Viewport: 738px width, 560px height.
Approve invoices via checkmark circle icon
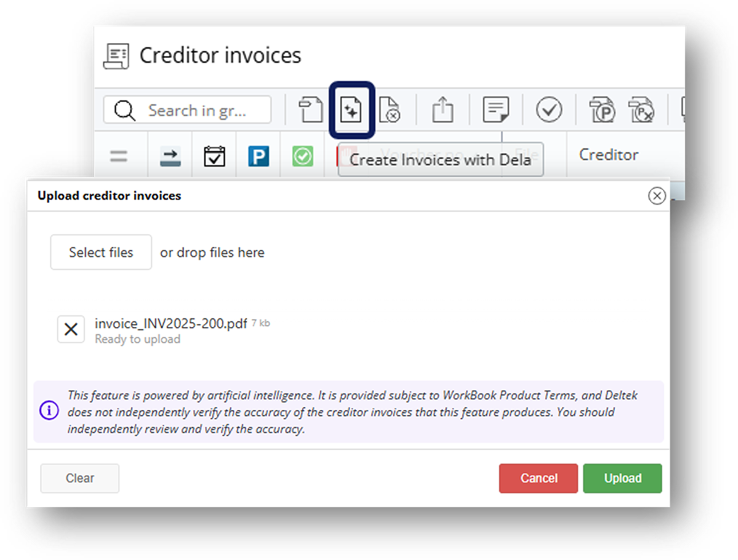click(x=549, y=109)
